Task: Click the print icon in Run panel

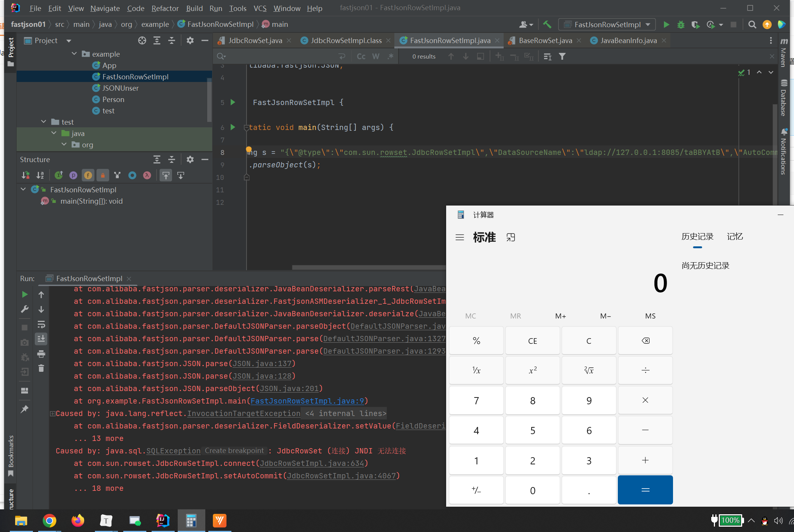Action: pos(41,354)
